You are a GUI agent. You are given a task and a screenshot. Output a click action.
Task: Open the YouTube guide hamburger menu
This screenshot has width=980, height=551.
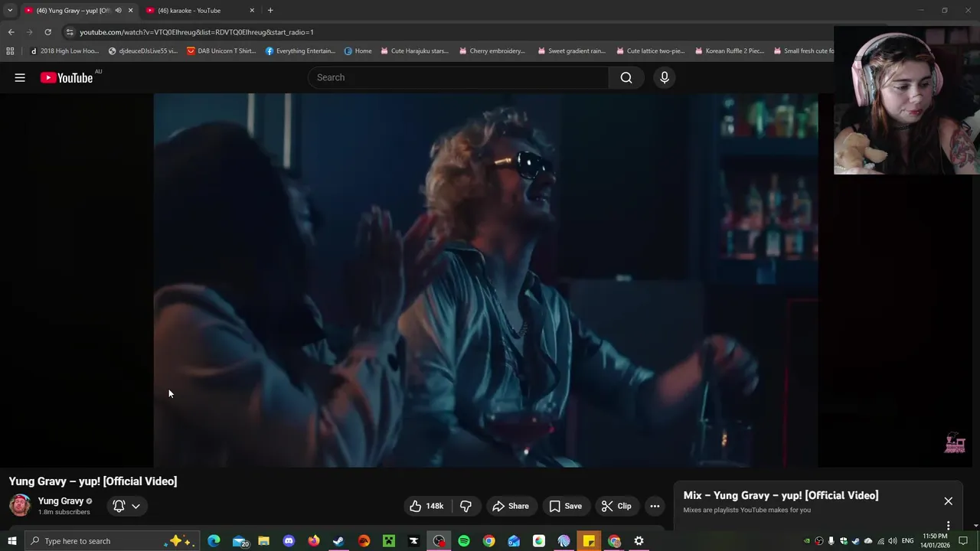[20, 77]
